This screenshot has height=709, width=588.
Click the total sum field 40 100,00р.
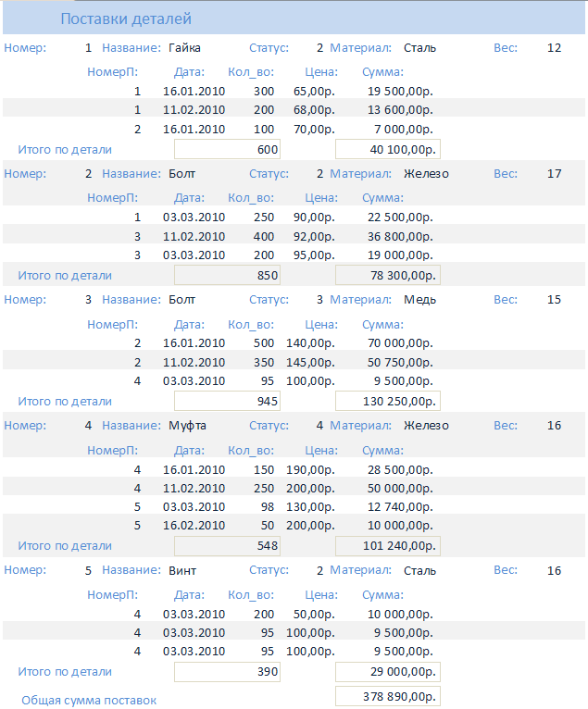tap(387, 149)
